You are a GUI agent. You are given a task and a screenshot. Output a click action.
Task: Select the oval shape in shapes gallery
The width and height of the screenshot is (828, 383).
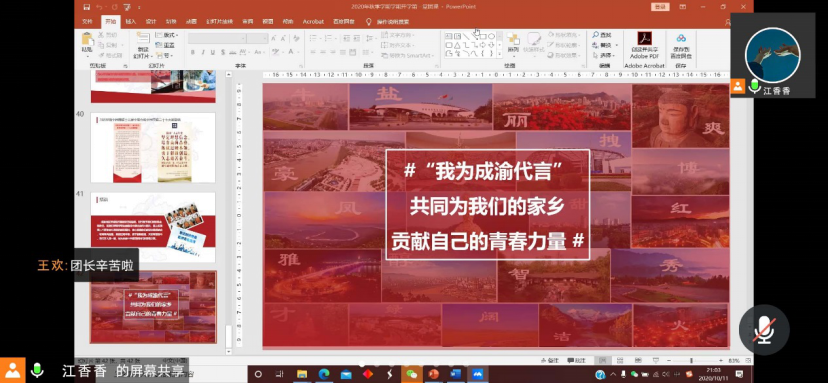(x=492, y=36)
